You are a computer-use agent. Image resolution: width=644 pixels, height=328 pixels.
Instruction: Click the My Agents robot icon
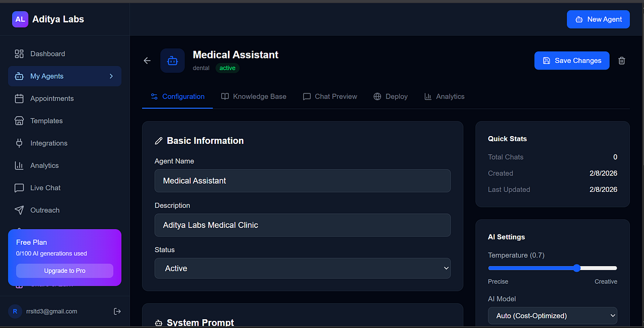pos(19,77)
